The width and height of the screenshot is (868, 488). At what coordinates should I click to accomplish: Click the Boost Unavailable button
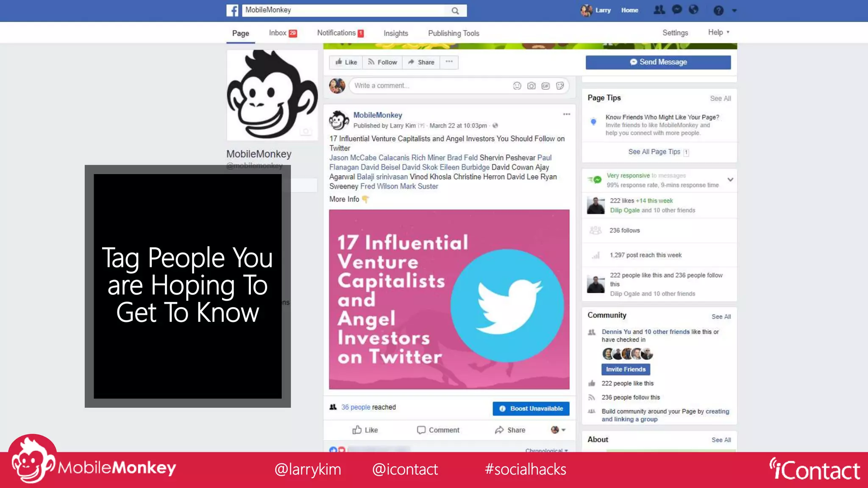click(531, 408)
